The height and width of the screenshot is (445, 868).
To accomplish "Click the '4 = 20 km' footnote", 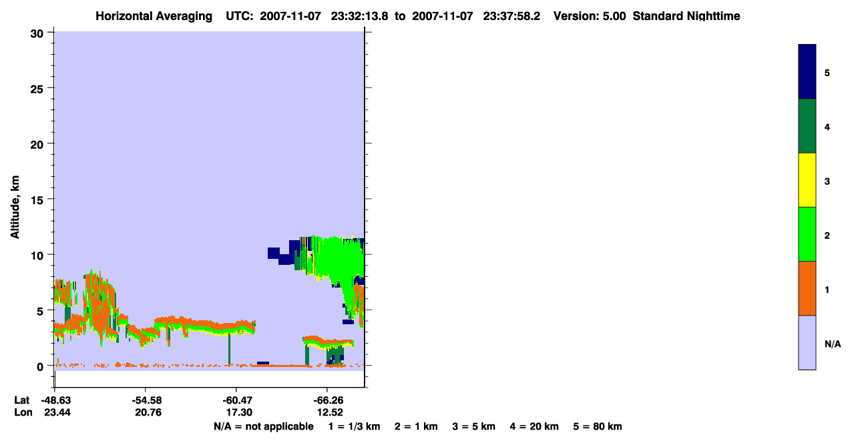I will pos(534,426).
